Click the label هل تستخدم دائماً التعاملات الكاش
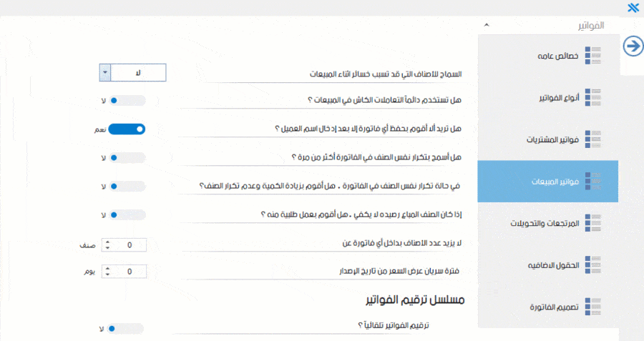The width and height of the screenshot is (644, 341). click(385, 99)
